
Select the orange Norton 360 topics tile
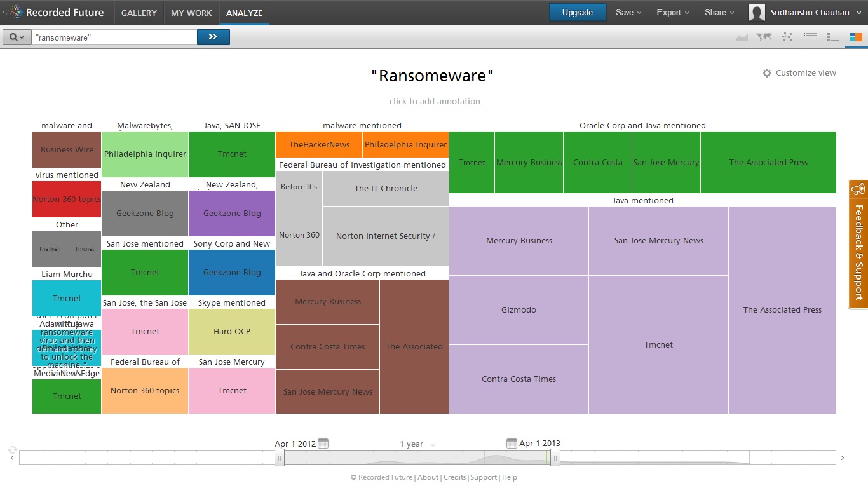click(x=145, y=390)
